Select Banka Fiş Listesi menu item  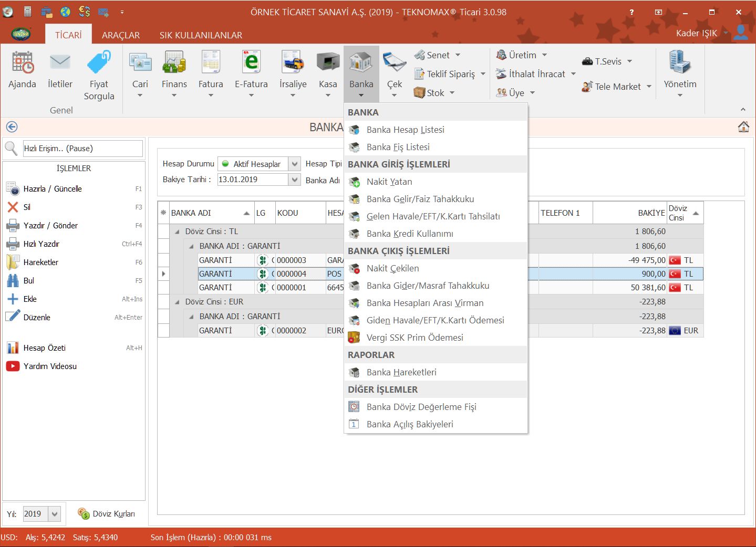coord(436,147)
